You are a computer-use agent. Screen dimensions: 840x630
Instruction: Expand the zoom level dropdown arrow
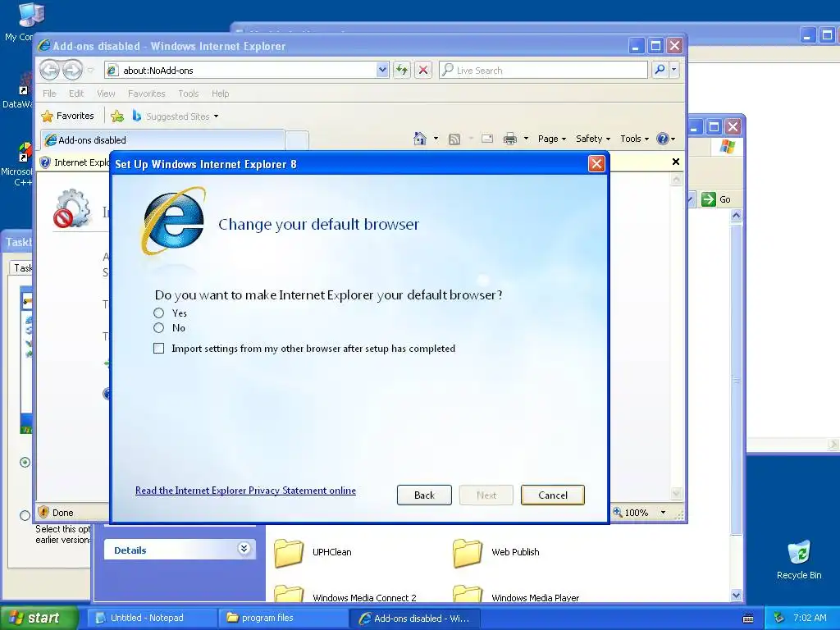pos(663,513)
